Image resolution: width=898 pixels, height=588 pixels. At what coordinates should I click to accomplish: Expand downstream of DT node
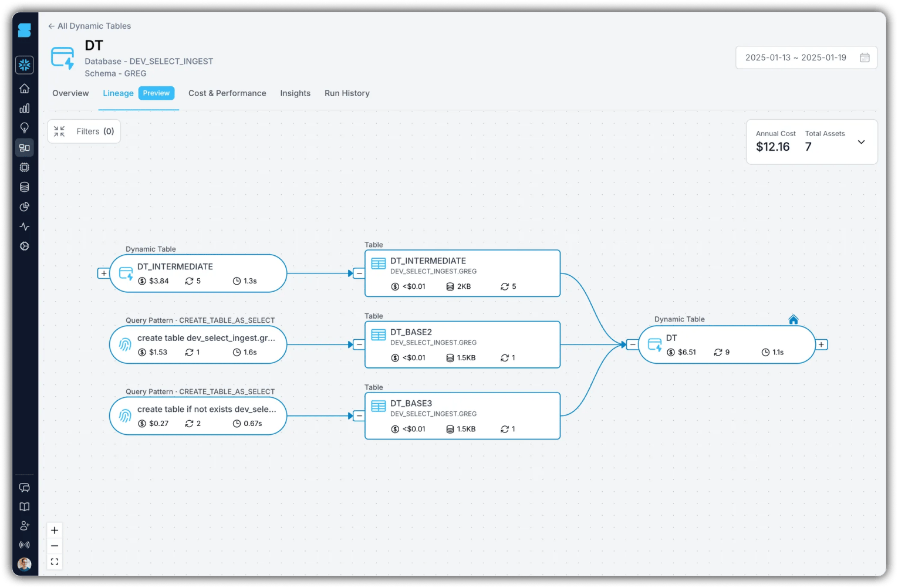click(x=822, y=345)
